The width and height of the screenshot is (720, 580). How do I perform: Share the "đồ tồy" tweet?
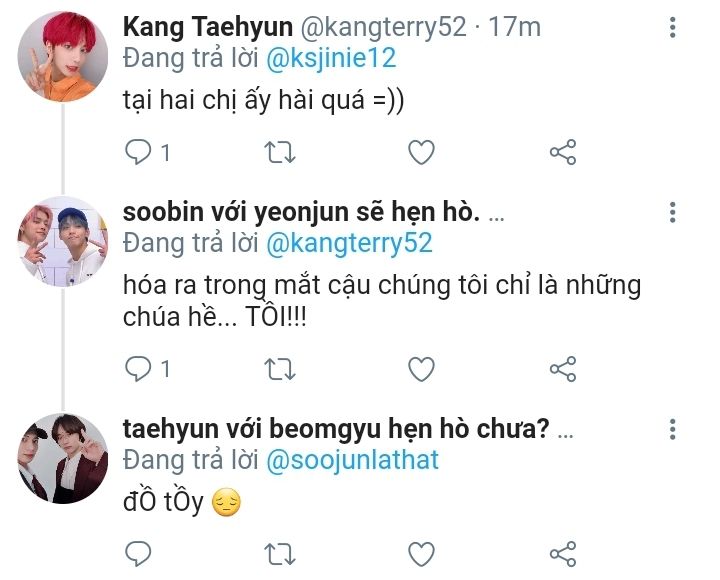[564, 553]
